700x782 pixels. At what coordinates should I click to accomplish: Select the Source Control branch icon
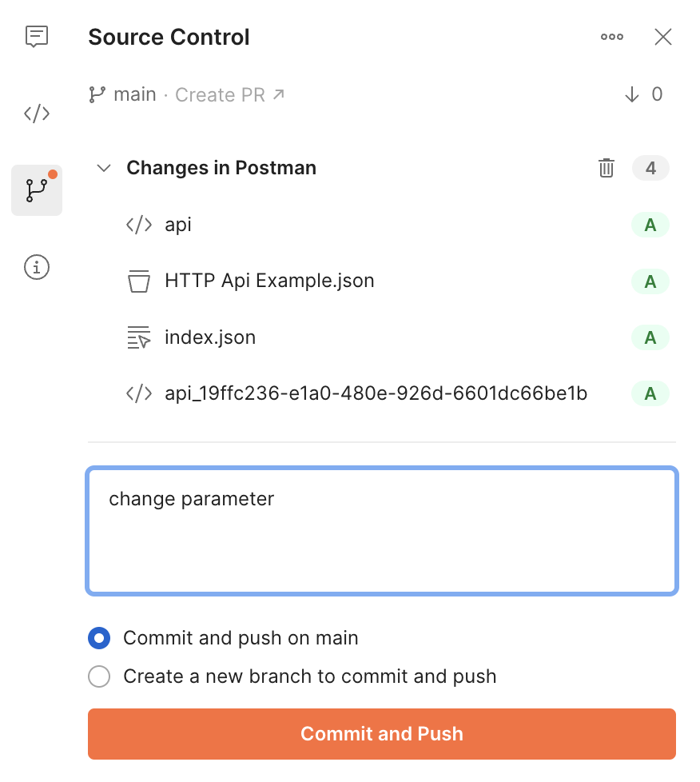[x=37, y=190]
